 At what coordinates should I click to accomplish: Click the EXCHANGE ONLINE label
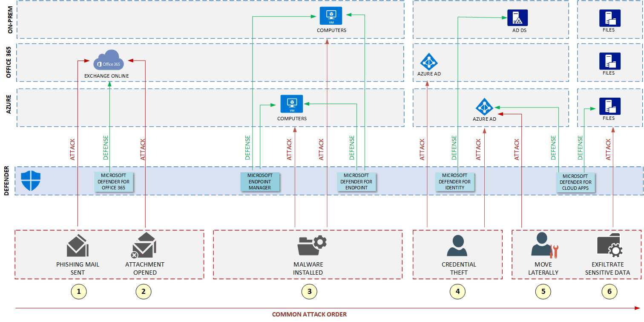click(x=106, y=76)
